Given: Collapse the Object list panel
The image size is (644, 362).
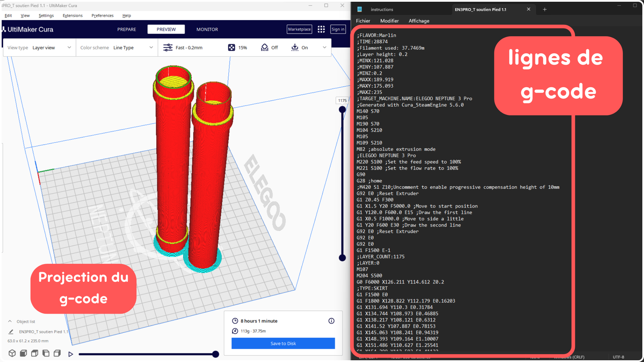Looking at the screenshot, I should tap(9, 321).
